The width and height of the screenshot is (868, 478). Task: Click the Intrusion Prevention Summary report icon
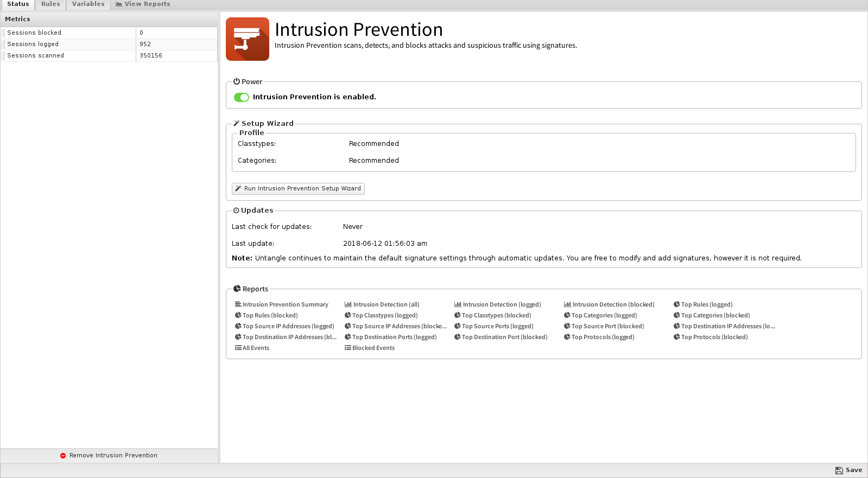pos(238,304)
